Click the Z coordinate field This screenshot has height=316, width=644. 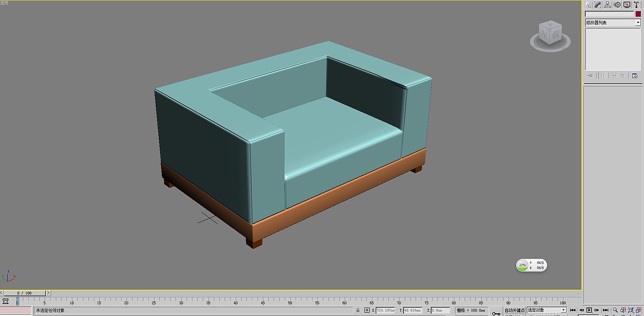click(x=441, y=310)
